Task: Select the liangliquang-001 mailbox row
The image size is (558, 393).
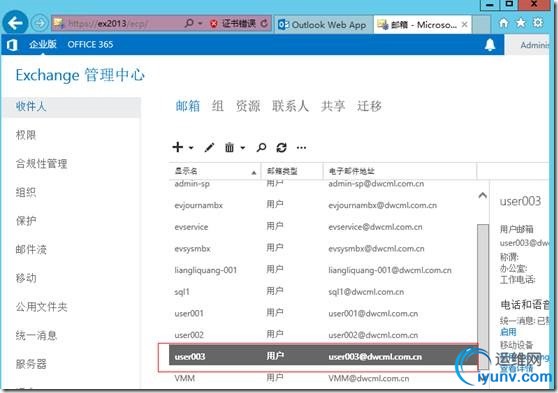Action: tap(323, 270)
